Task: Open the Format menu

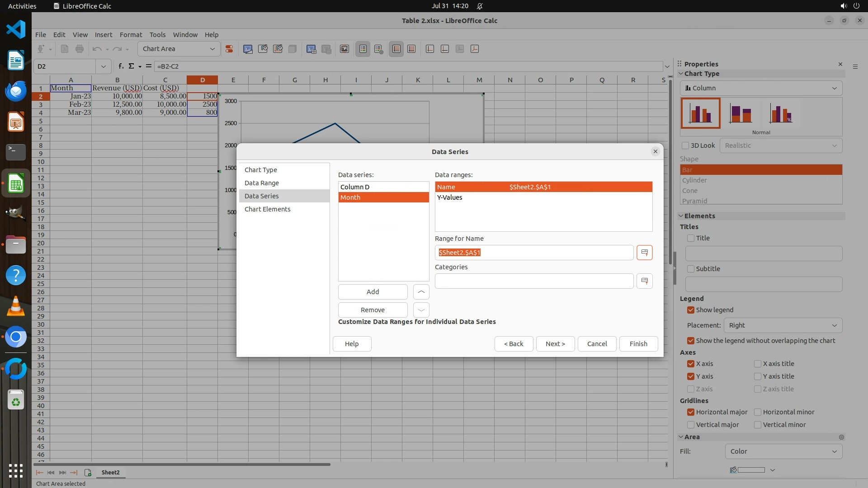Action: click(131, 34)
